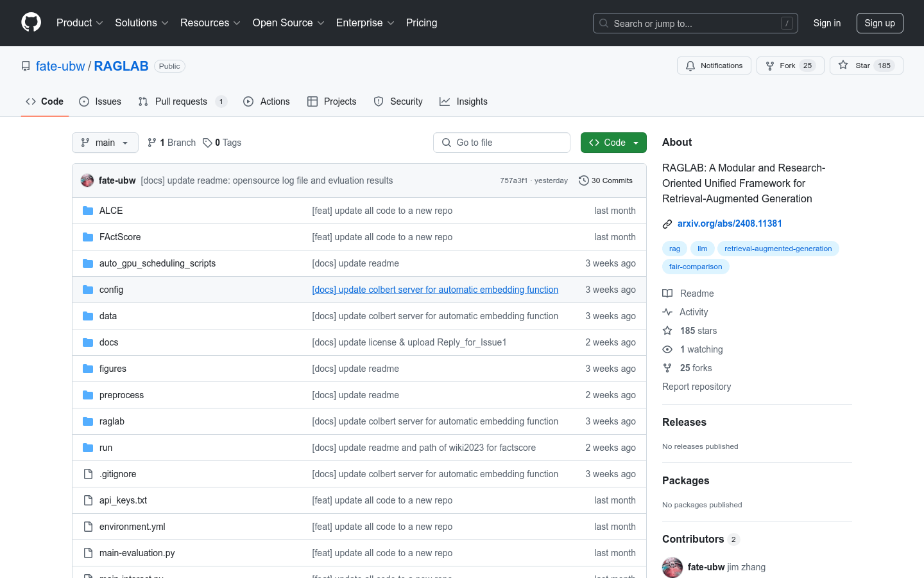Click the run folder icon
This screenshot has width=924, height=578.
point(88,448)
